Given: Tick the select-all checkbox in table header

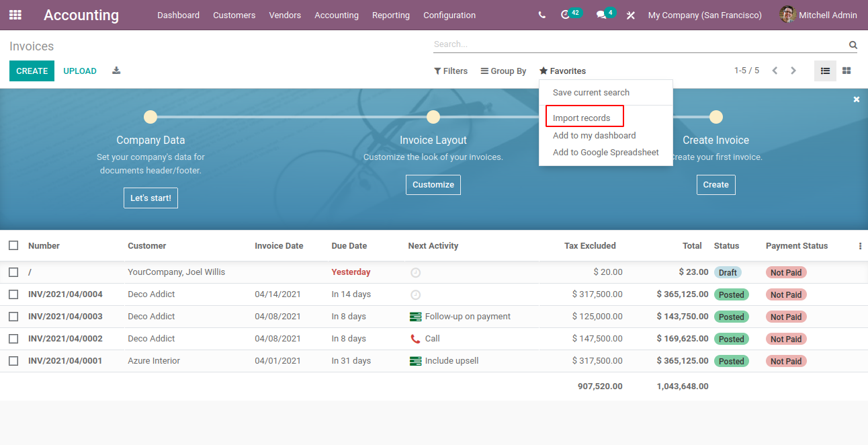Looking at the screenshot, I should pos(13,245).
